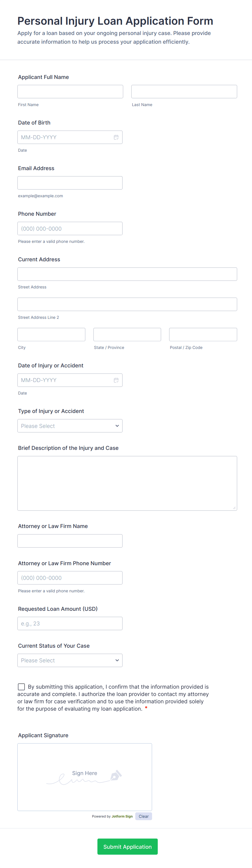The height and width of the screenshot is (868, 252).
Task: Select the State / Province field
Action: [x=127, y=335]
